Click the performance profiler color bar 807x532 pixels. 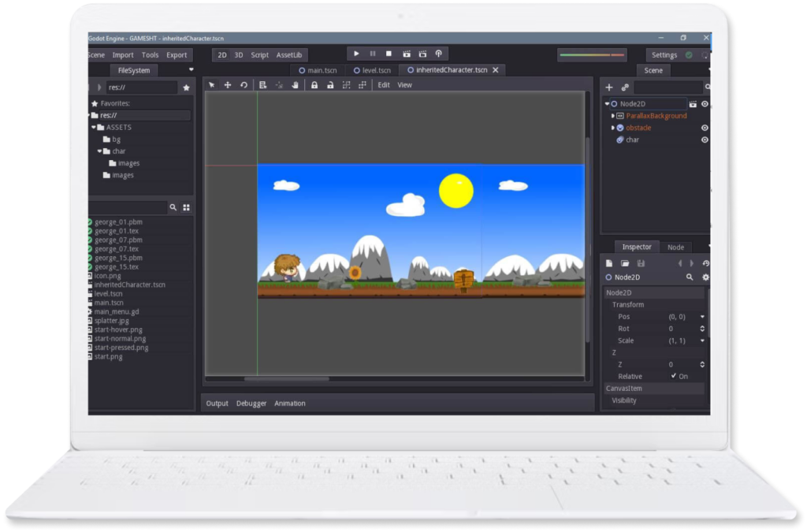click(x=591, y=55)
